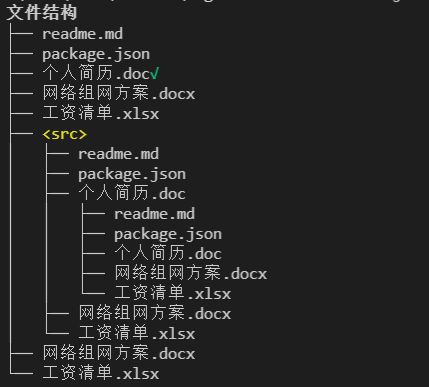Open readme.md nested under src's 个人简历.doc
Image resolution: width=429 pixels, height=387 pixels.
tap(155, 214)
